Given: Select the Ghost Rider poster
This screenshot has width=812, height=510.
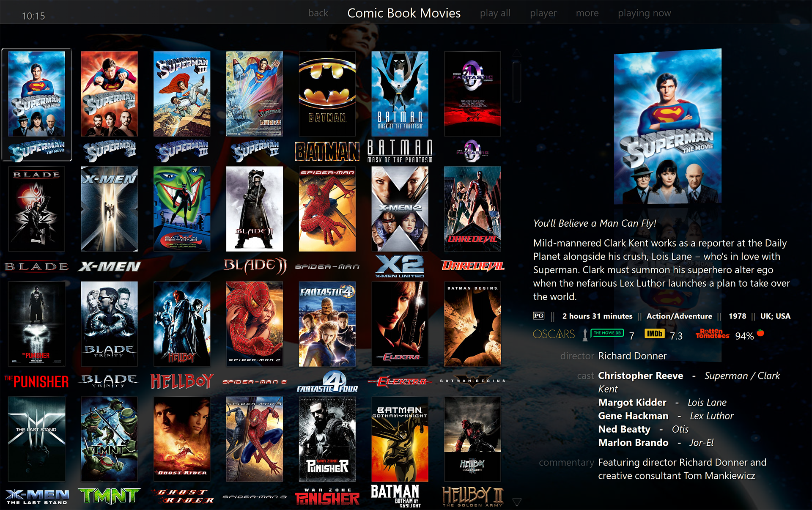Looking at the screenshot, I should (182, 439).
